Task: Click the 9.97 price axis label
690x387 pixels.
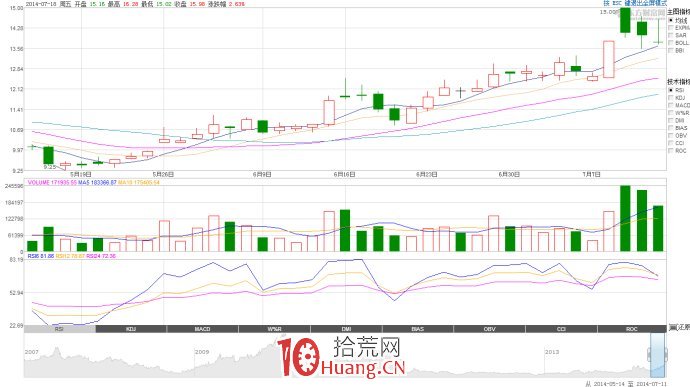Action: 17,150
